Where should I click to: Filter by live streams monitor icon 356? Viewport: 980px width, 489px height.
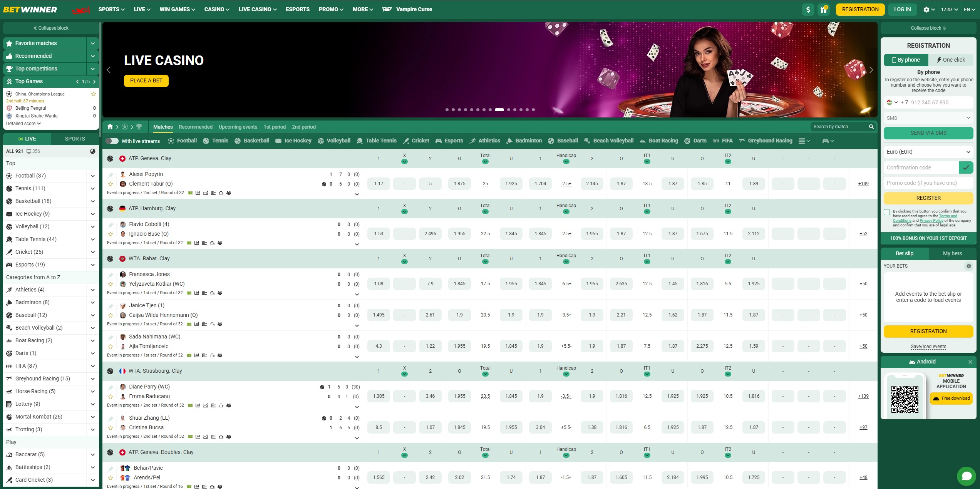(33, 151)
